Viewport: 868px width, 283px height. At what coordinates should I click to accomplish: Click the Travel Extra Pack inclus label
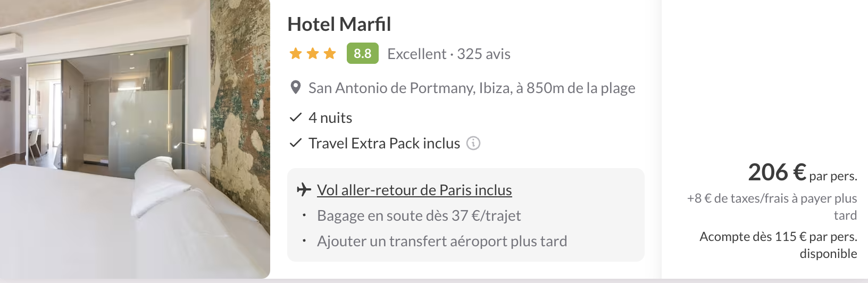(384, 143)
